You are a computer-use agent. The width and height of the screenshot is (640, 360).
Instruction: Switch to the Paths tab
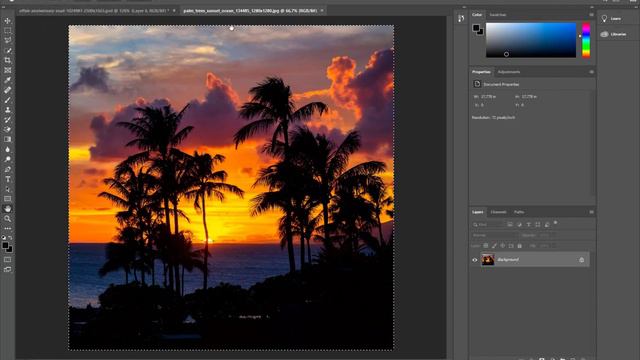click(x=519, y=212)
